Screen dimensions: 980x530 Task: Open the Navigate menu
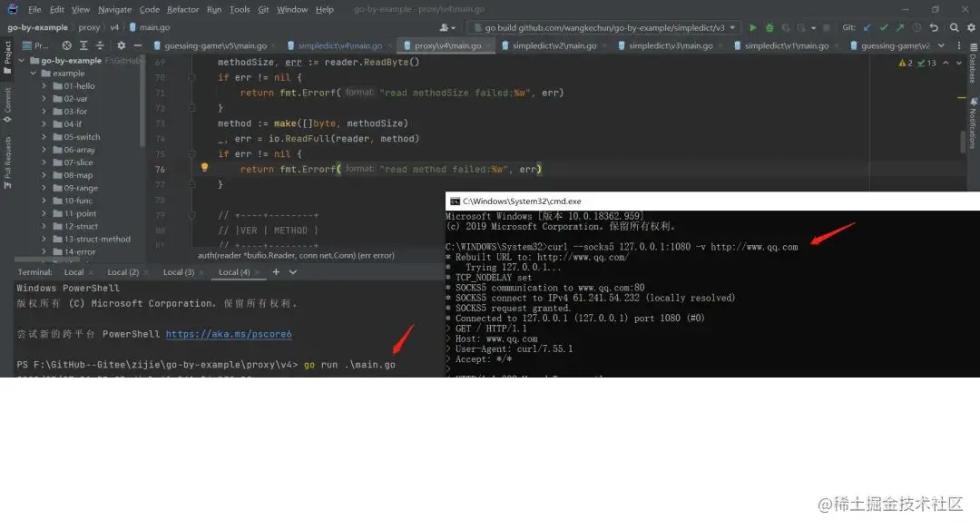pyautogui.click(x=115, y=9)
